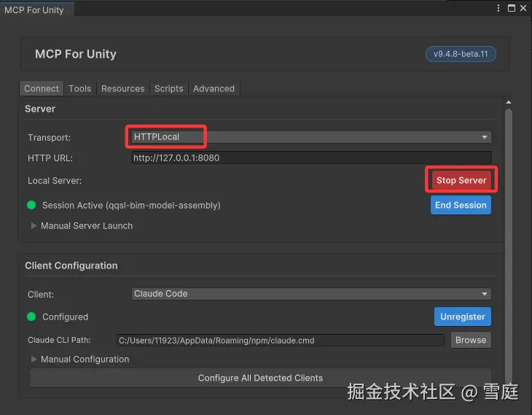Click the HTTP URL: label

pos(50,158)
